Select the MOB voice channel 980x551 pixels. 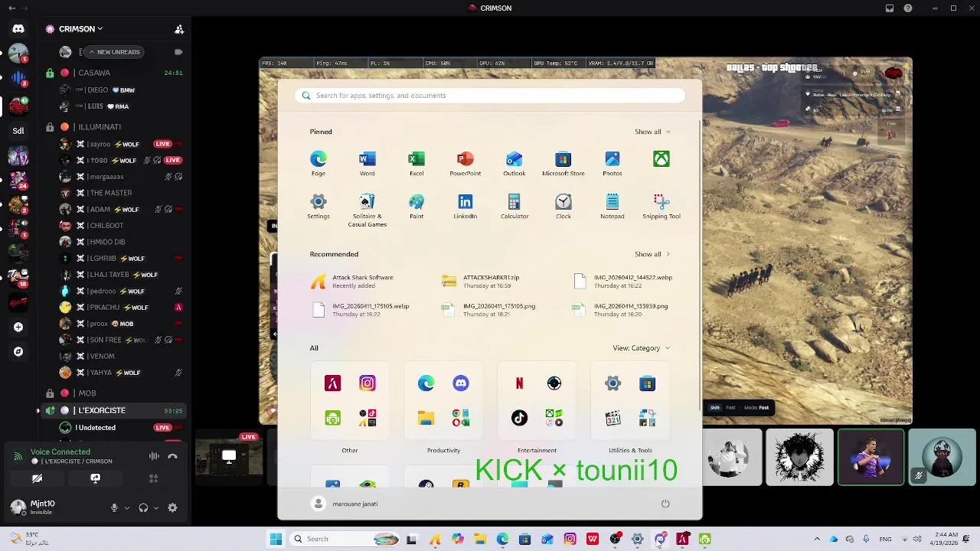[x=115, y=393]
